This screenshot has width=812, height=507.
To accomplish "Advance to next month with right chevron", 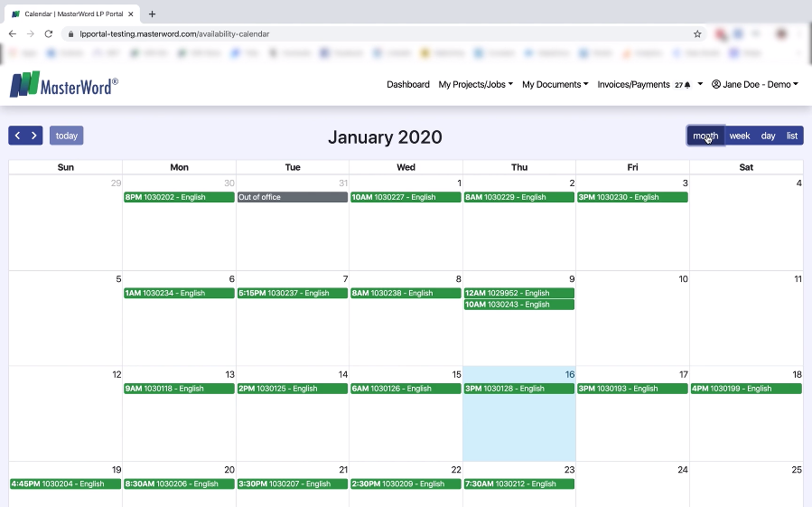I will click(34, 136).
